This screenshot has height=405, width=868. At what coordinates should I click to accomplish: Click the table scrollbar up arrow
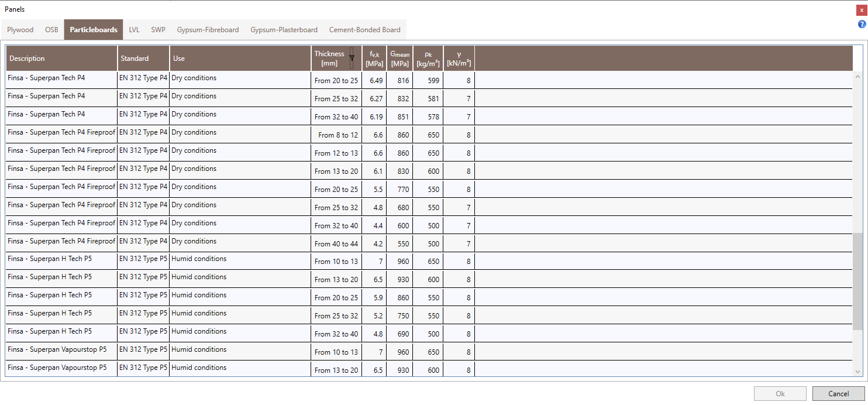pos(858,76)
